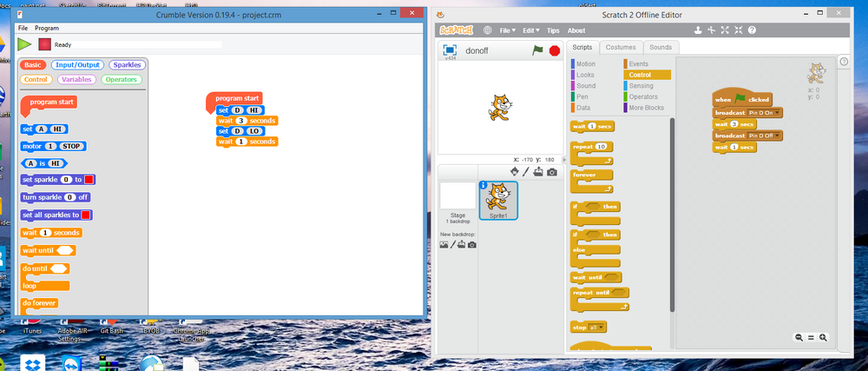The image size is (868, 371).
Task: Reset scripts area zoom with equals icon
Action: (x=811, y=337)
